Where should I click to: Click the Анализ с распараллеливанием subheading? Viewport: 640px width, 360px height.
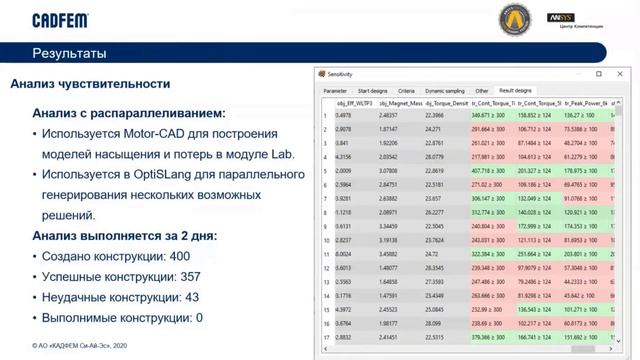tap(129, 113)
